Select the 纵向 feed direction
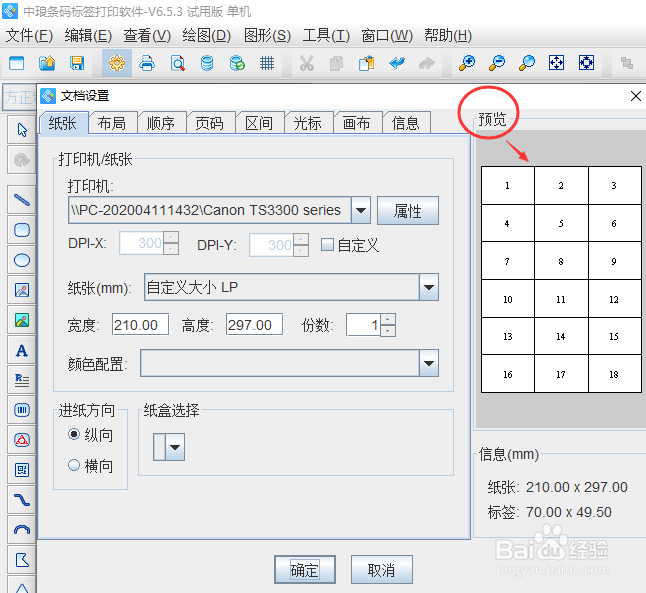646x593 pixels. click(74, 434)
